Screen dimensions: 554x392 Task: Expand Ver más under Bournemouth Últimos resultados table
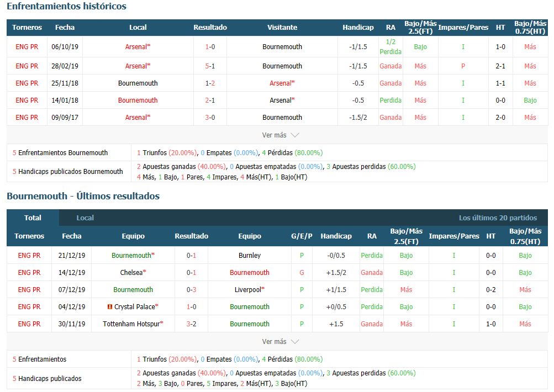pos(281,342)
